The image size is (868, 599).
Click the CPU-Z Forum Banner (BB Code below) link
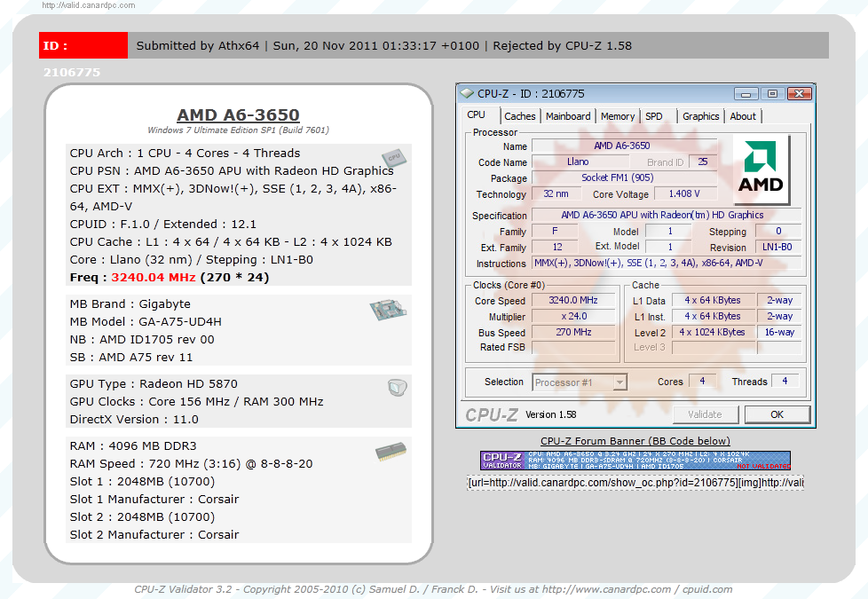[635, 441]
